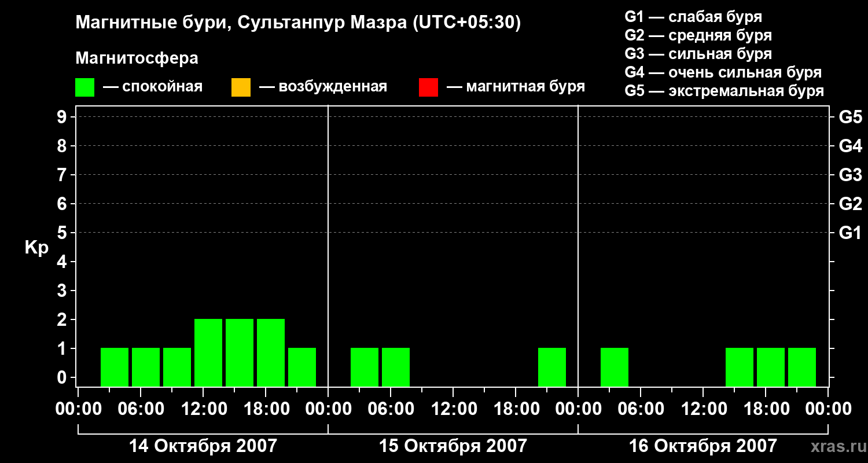Click the last green bar of 15 October

(x=552, y=367)
